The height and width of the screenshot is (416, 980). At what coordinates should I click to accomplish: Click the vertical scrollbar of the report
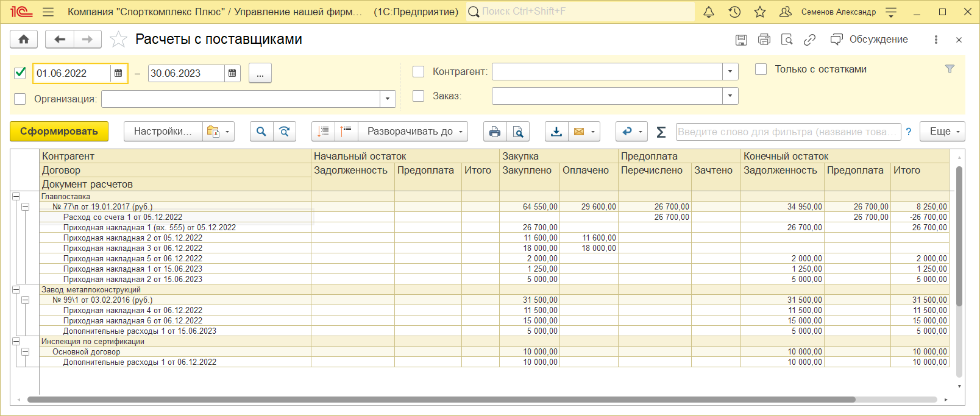click(x=959, y=236)
